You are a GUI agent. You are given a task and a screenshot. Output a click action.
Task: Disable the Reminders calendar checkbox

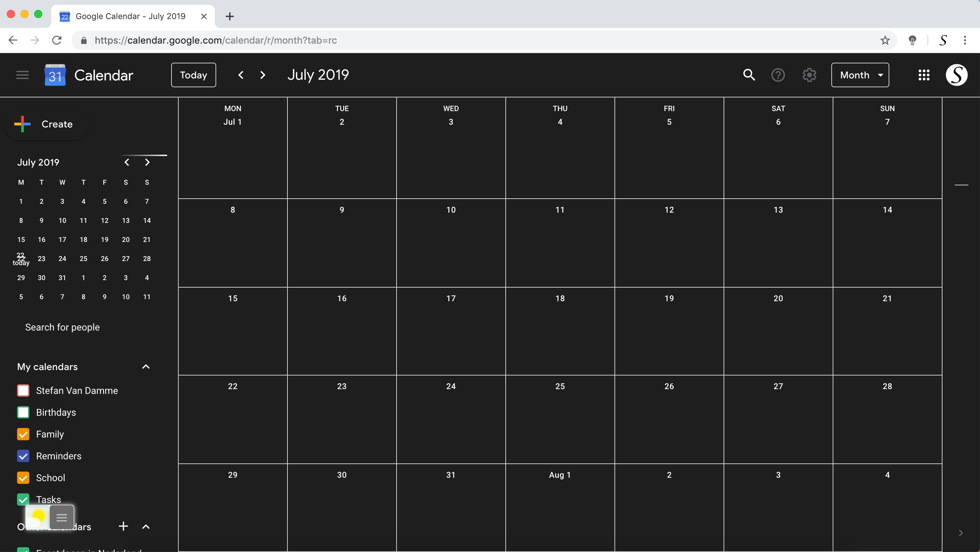pyautogui.click(x=23, y=456)
